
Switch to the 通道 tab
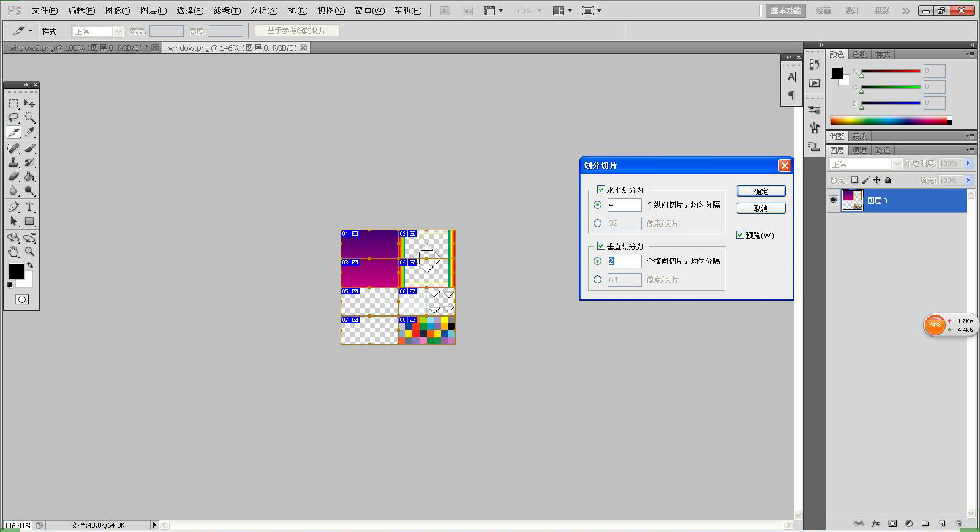(x=859, y=150)
